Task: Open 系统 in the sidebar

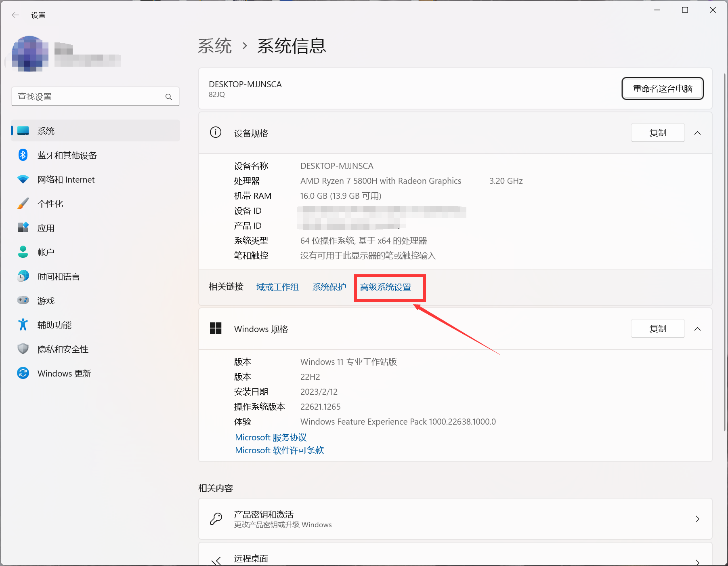Action: [95, 131]
